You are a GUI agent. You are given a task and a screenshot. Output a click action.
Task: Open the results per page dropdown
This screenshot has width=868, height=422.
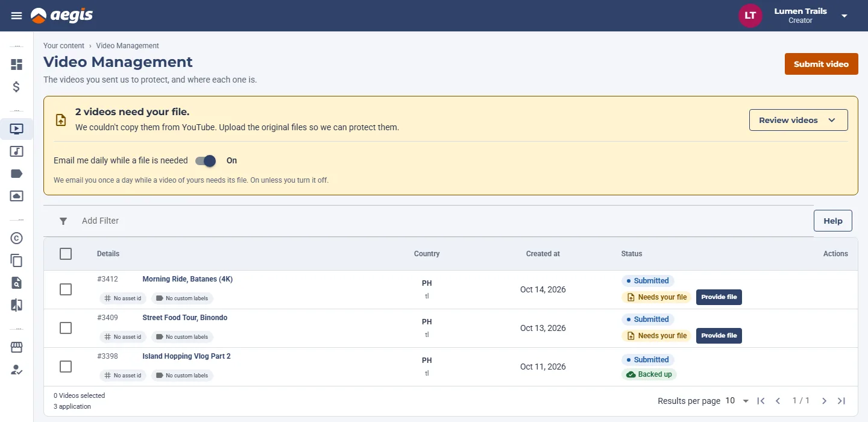[x=737, y=401]
